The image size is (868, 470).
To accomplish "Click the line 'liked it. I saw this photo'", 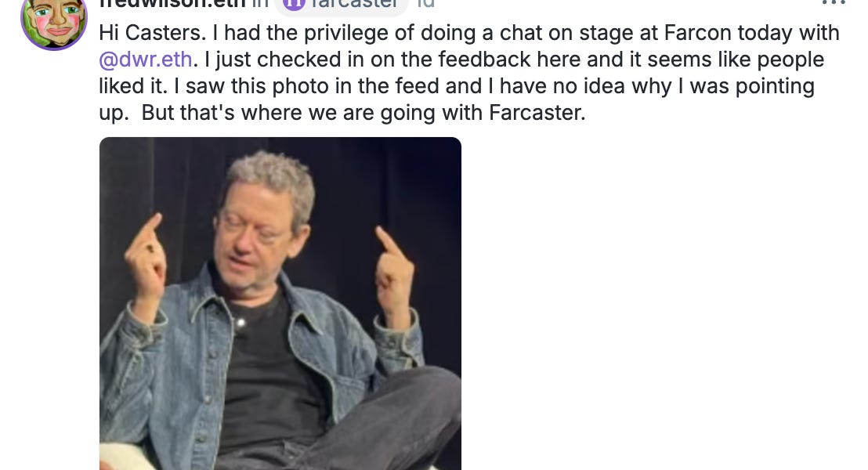I will click(x=457, y=86).
